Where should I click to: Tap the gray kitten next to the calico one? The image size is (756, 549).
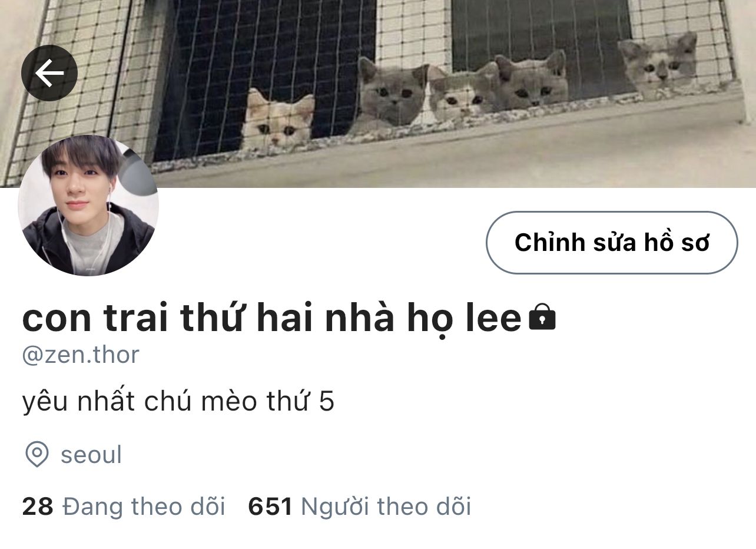[x=532, y=80]
